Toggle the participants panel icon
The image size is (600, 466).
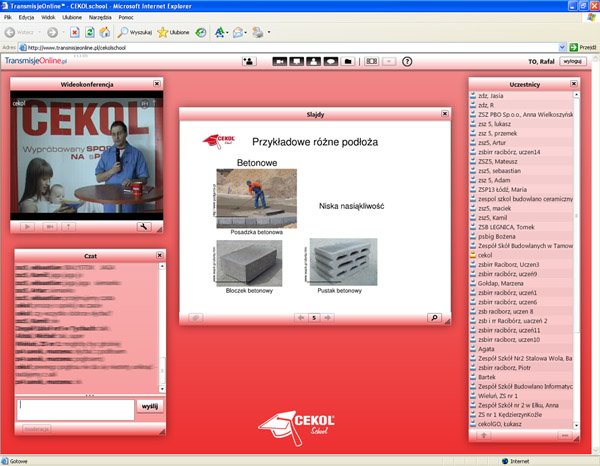pyautogui.click(x=313, y=61)
